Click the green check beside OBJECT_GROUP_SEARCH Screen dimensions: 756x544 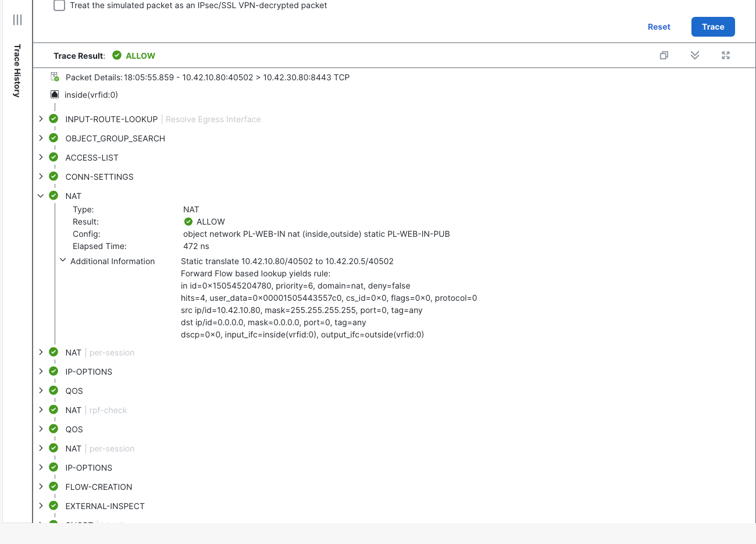point(54,138)
